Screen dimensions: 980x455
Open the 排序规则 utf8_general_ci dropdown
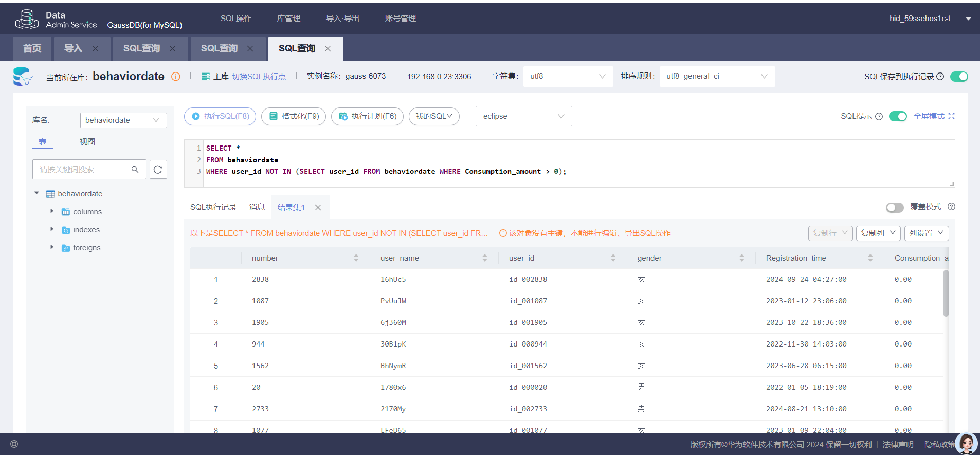click(x=717, y=76)
